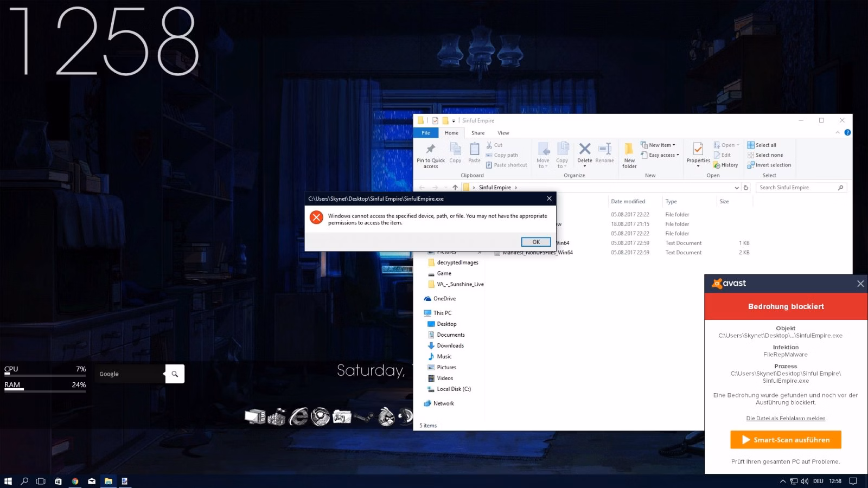Click the History icon in ribbon
Screen dimensions: 868x488
click(x=726, y=165)
